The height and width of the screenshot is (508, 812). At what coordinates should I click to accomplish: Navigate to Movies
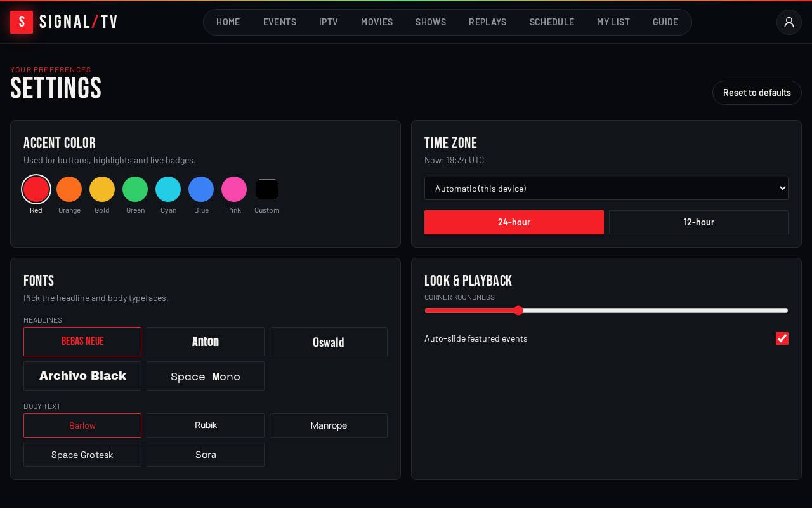[377, 22]
